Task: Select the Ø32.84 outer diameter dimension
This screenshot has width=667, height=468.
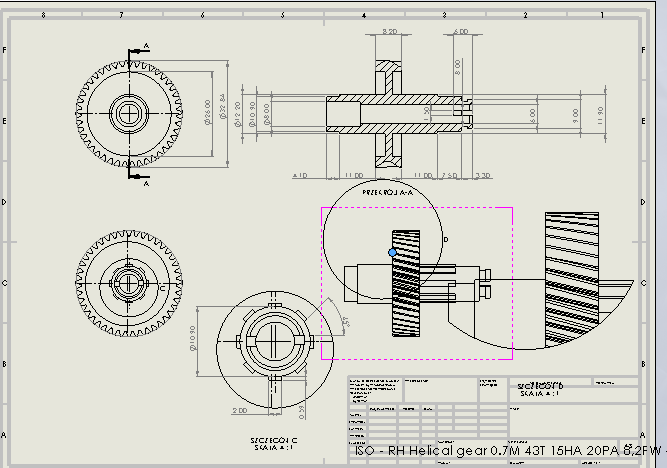Action: click(x=223, y=106)
